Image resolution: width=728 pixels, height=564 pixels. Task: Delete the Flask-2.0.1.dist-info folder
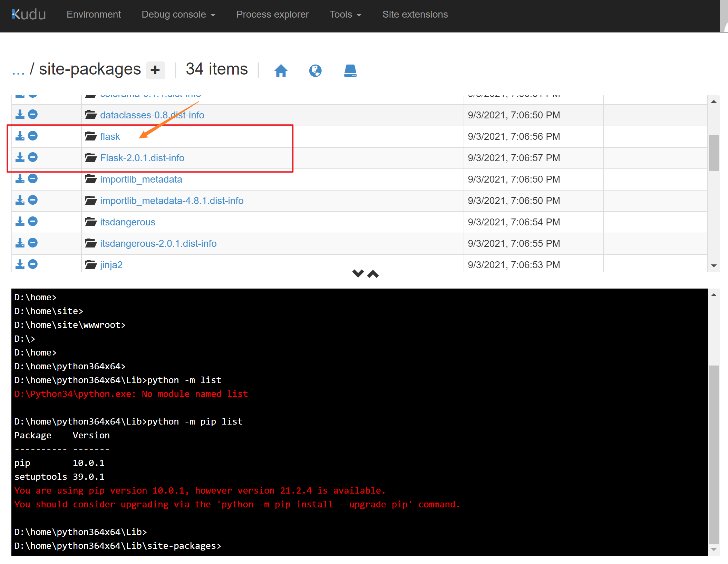tap(33, 157)
